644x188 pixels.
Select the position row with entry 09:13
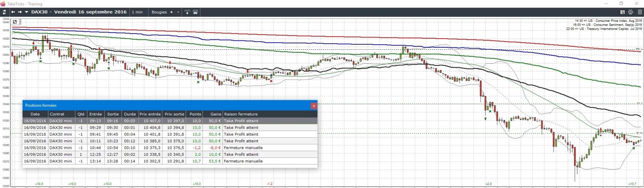click(170, 121)
